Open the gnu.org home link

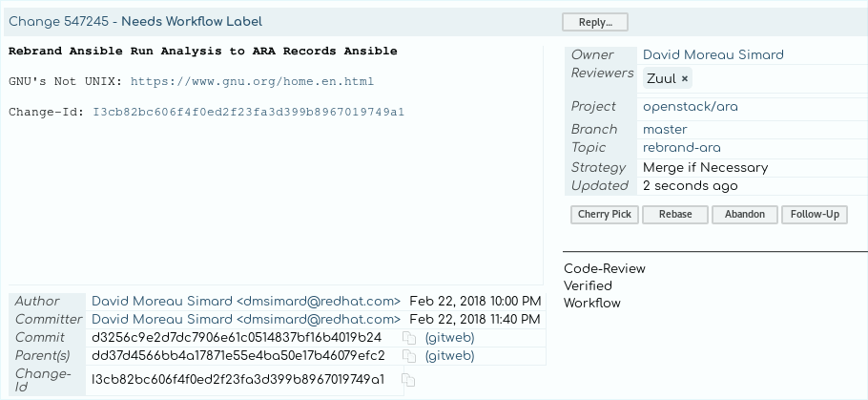click(253, 81)
